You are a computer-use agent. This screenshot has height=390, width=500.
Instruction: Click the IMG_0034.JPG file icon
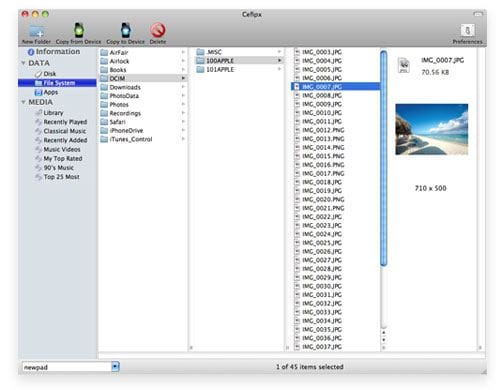click(x=297, y=321)
